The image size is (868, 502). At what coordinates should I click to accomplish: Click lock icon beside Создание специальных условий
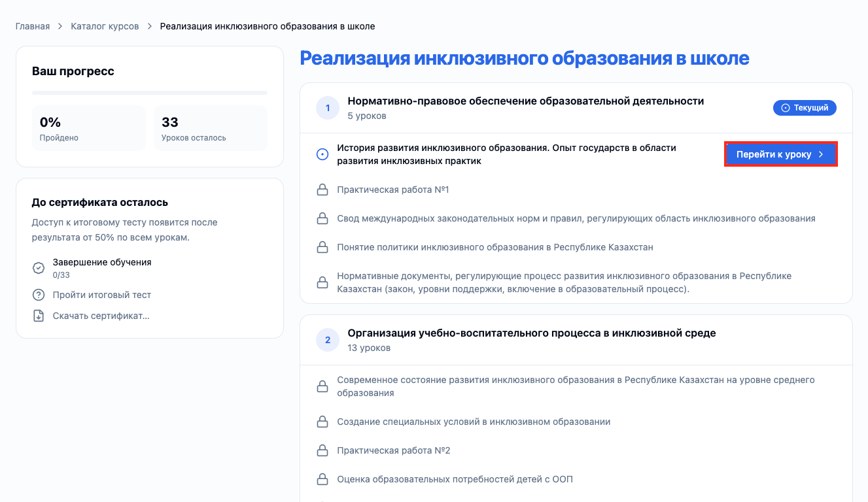point(322,422)
